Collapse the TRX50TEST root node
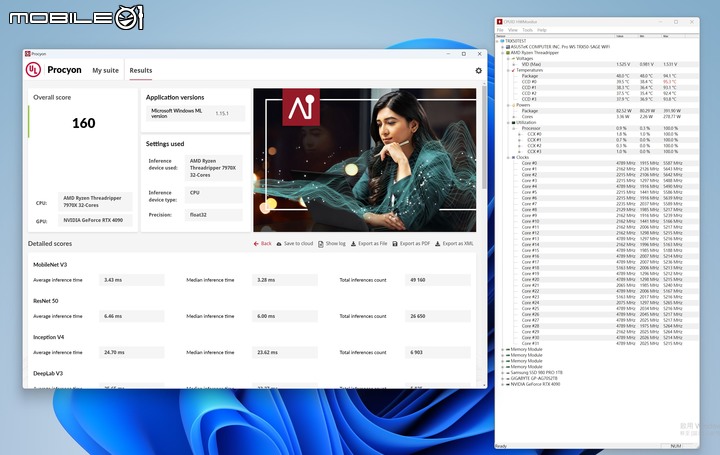Screen dimensions: 720x455 tap(497, 41)
